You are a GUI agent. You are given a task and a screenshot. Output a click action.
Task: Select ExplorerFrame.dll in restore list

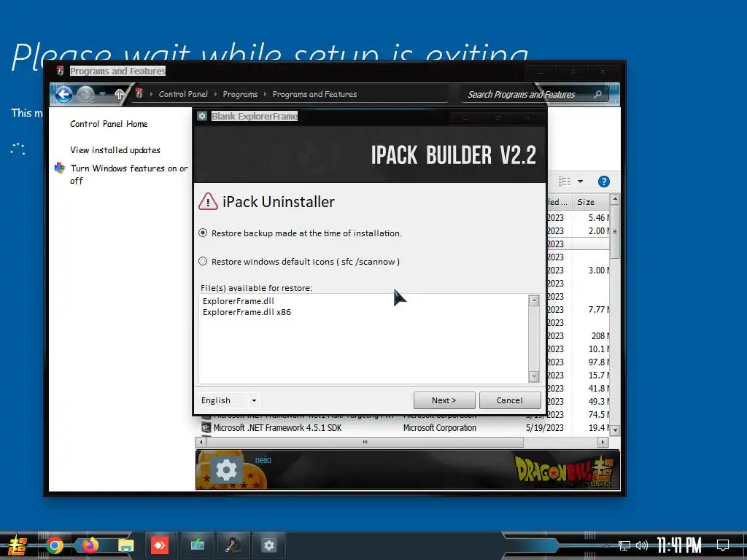(x=239, y=301)
